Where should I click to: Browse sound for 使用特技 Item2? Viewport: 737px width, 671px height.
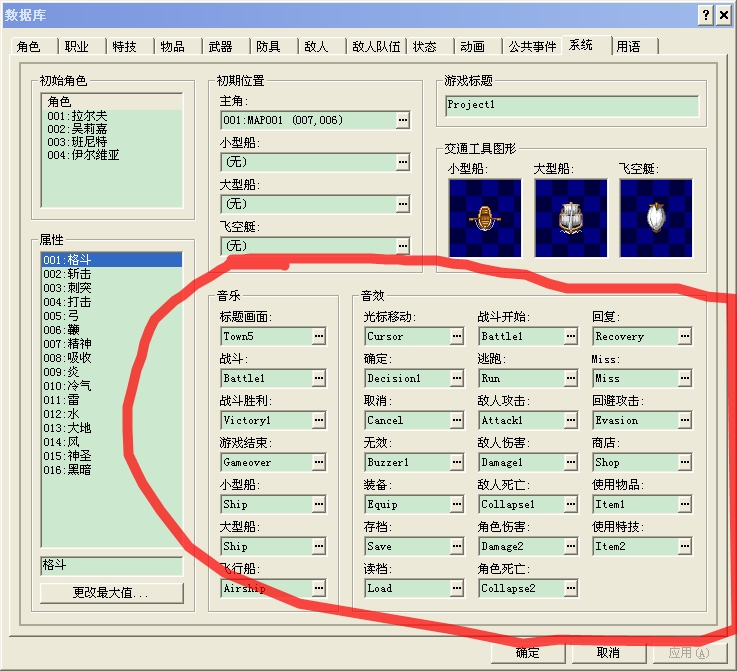tap(685, 546)
